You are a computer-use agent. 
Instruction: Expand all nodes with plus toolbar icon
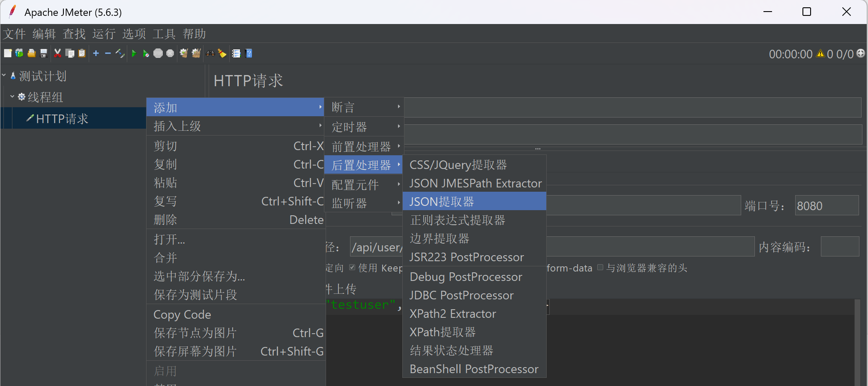[x=96, y=53]
